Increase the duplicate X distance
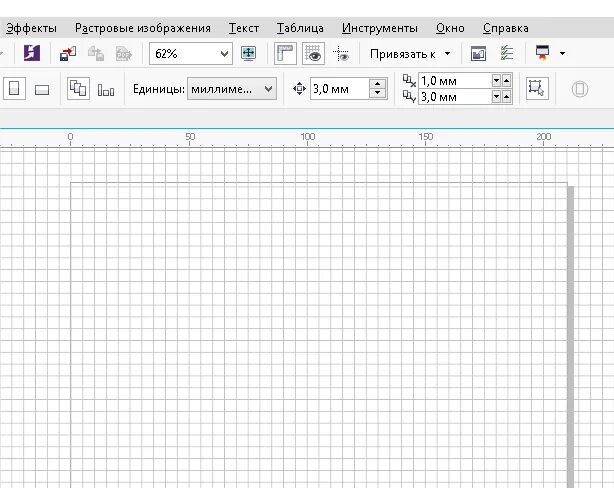The image size is (614, 488). coord(507,81)
